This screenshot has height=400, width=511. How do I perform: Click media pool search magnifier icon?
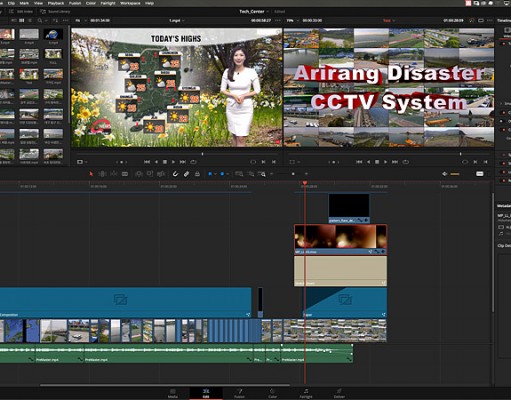pos(41,21)
